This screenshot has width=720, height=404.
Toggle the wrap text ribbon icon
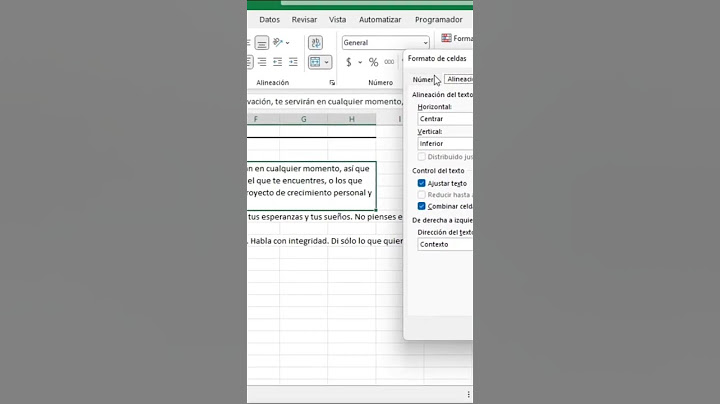(x=315, y=43)
